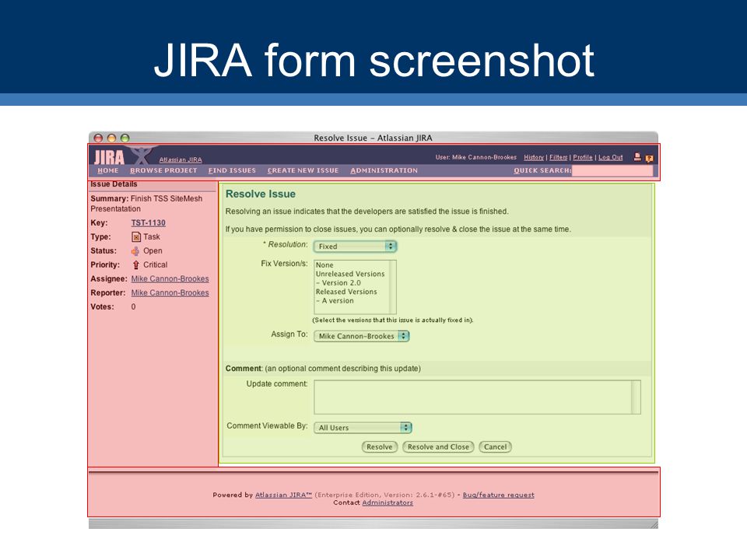Click in the Quick Search field
This screenshot has width=747, height=560.
pos(612,170)
